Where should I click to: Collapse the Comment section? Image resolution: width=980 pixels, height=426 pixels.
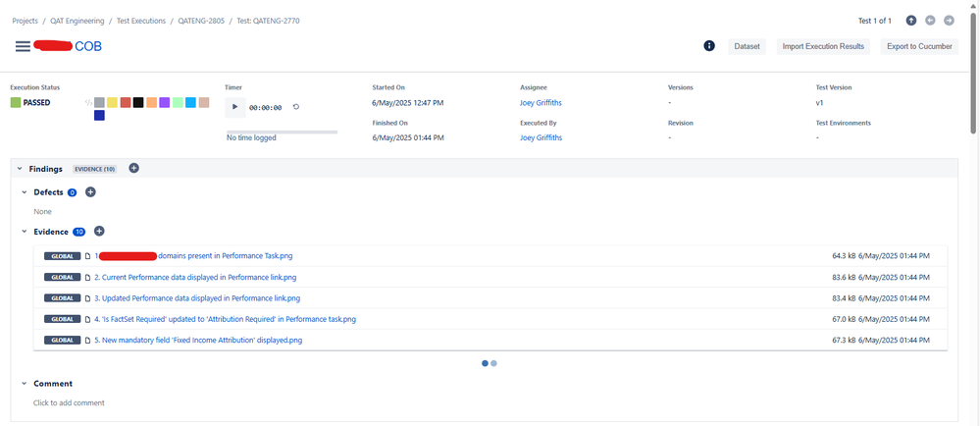[x=25, y=384]
